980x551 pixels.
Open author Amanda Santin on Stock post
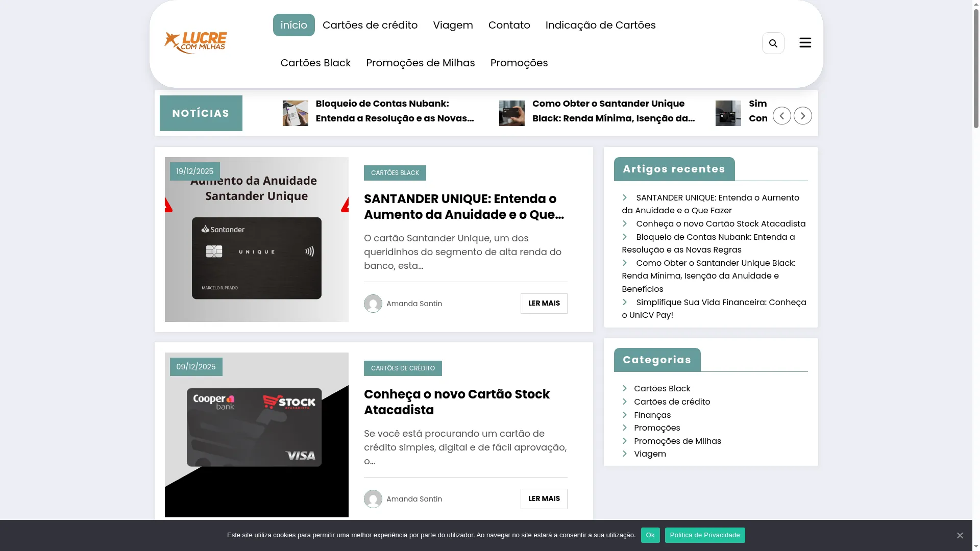click(x=414, y=499)
